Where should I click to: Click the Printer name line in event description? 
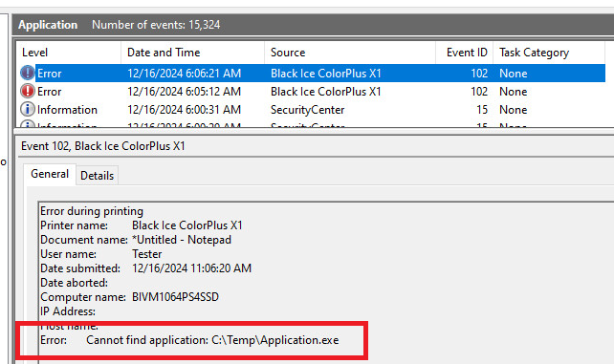click(142, 225)
